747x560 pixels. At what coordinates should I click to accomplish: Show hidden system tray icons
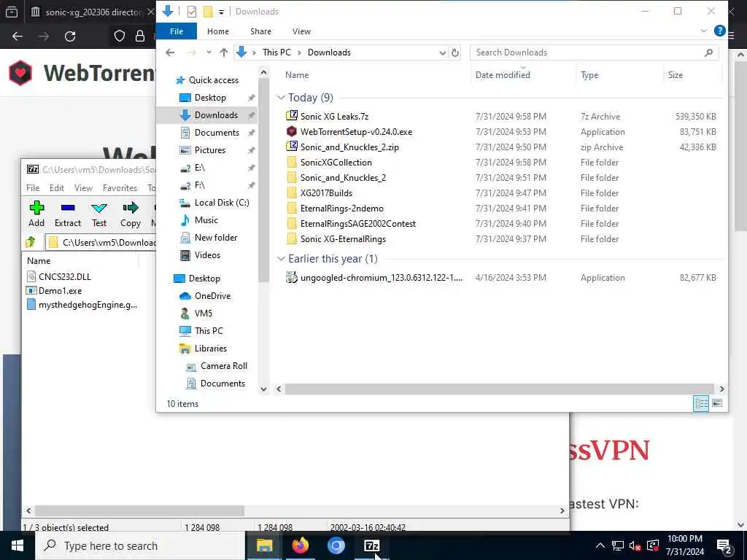600,545
